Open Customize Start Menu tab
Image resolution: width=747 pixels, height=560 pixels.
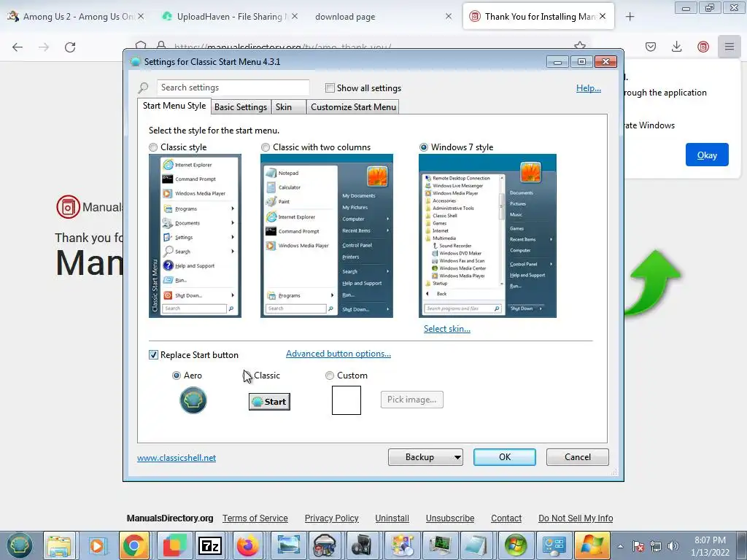pyautogui.click(x=353, y=107)
